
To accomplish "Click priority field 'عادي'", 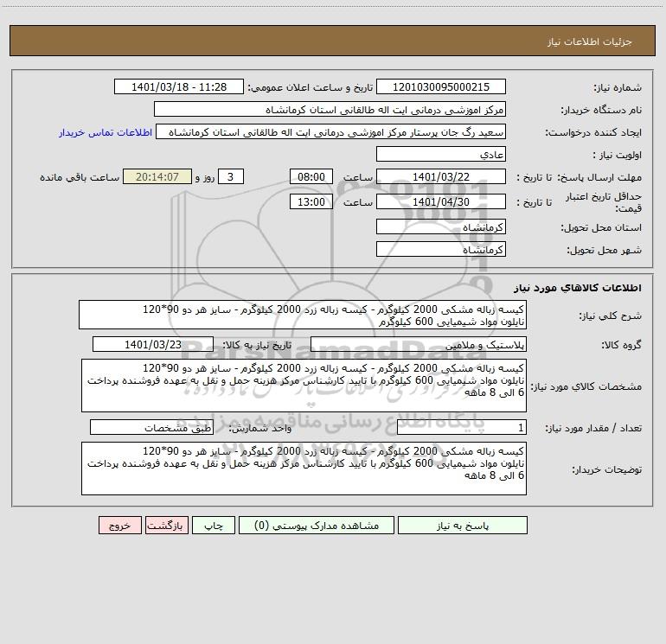I will pyautogui.click(x=441, y=155).
